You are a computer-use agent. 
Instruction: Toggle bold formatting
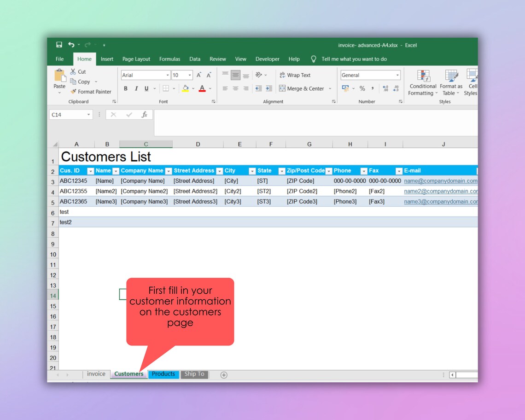click(x=125, y=88)
